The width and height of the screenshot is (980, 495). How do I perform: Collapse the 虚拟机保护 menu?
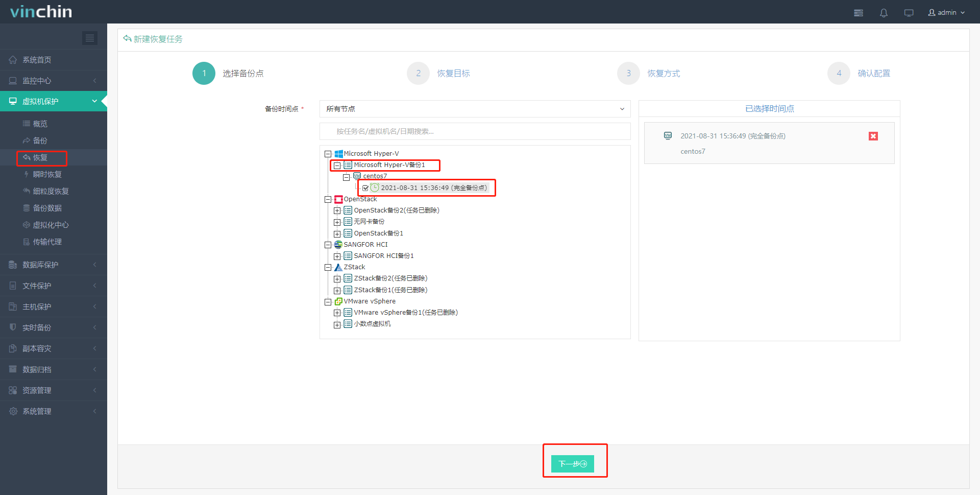click(x=54, y=101)
